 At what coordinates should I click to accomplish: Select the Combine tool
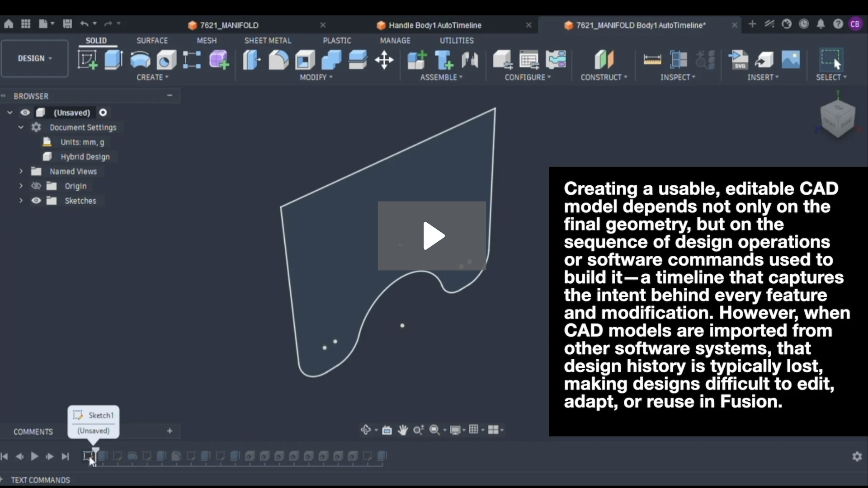[331, 60]
